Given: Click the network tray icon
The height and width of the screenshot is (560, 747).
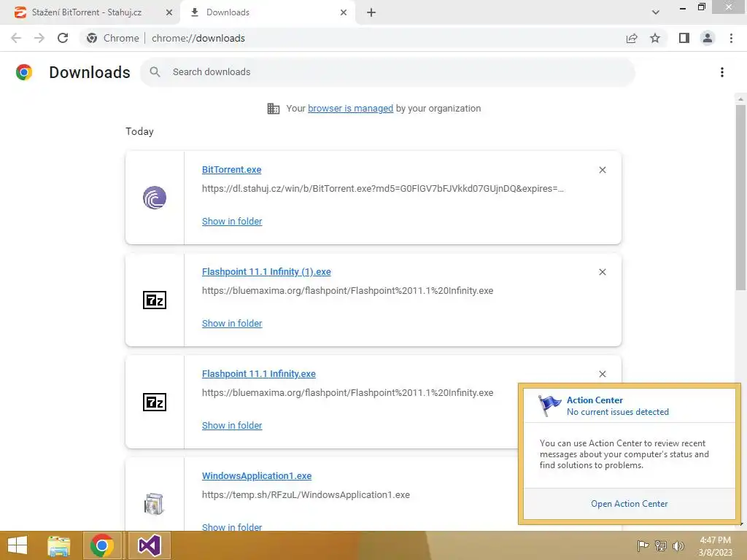Looking at the screenshot, I should pos(661,545).
